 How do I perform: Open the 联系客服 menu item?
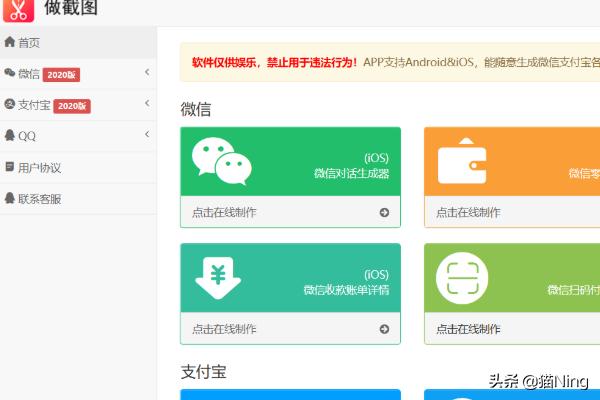tap(78, 199)
